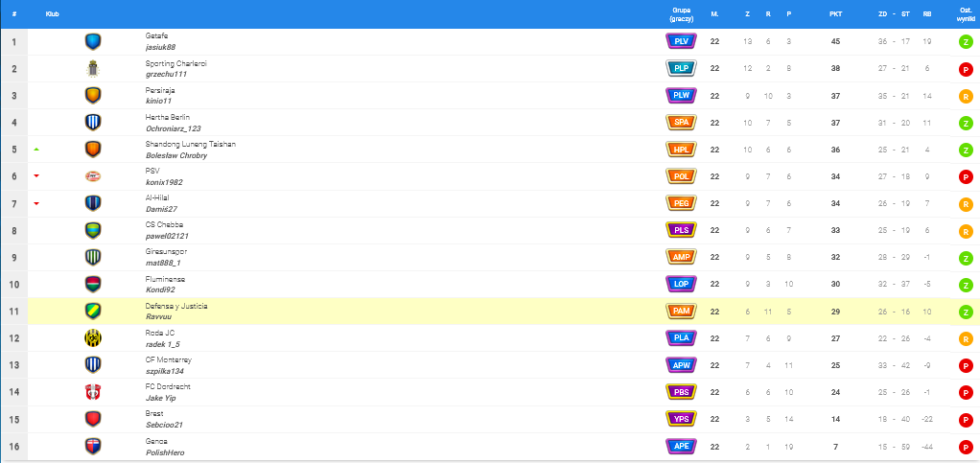Click the Defensa y Justicia crest
This screenshot has height=463, width=980.
click(93, 312)
